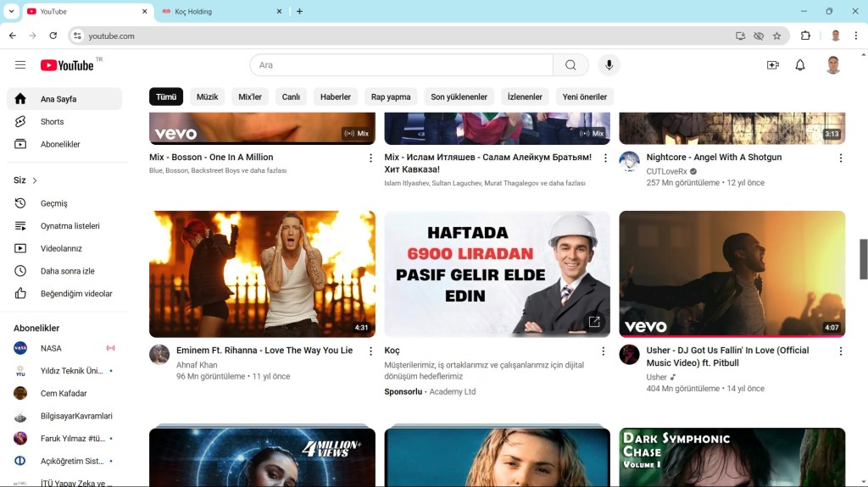Click the page vertical scrollbar thumb

863,258
